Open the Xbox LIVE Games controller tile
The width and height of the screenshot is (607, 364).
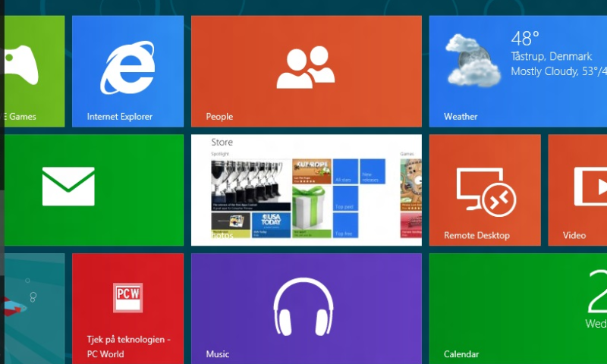34,71
